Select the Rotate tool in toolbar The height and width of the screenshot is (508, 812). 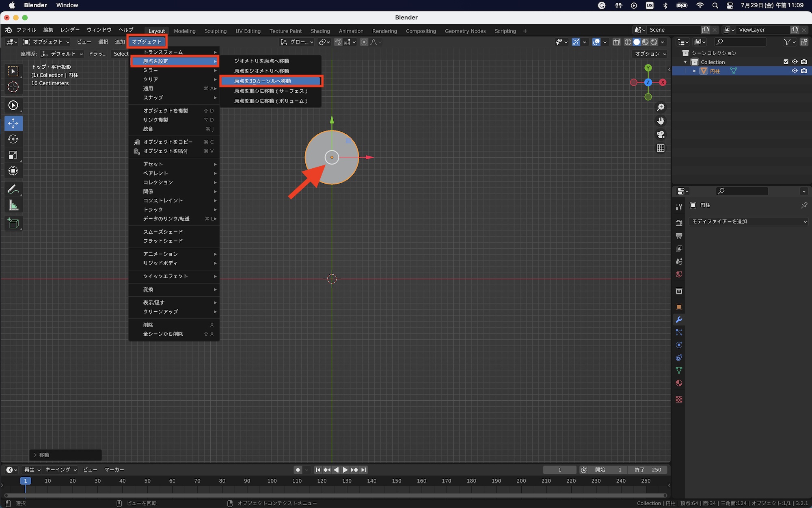[x=13, y=139]
